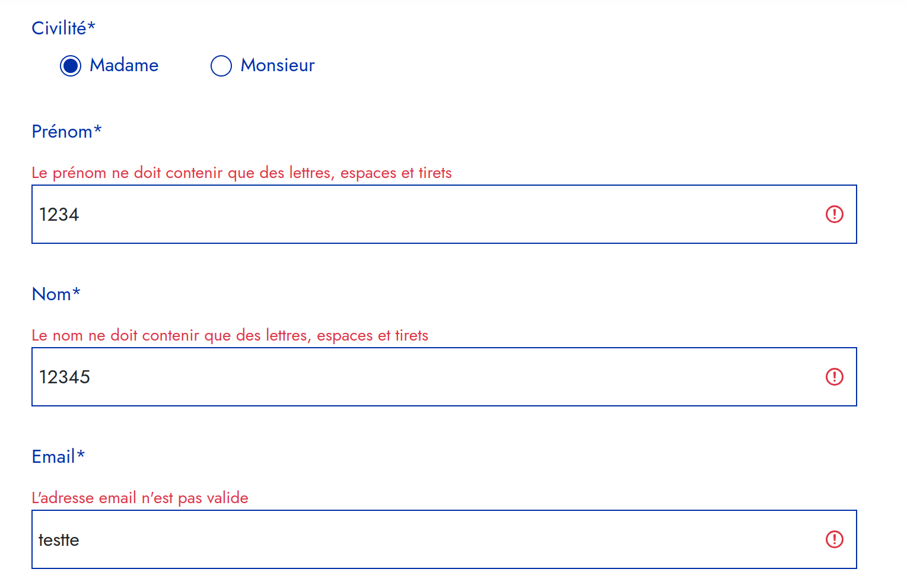This screenshot has height=588, width=907.
Task: Click the invalid email address error message
Action: coord(140,498)
